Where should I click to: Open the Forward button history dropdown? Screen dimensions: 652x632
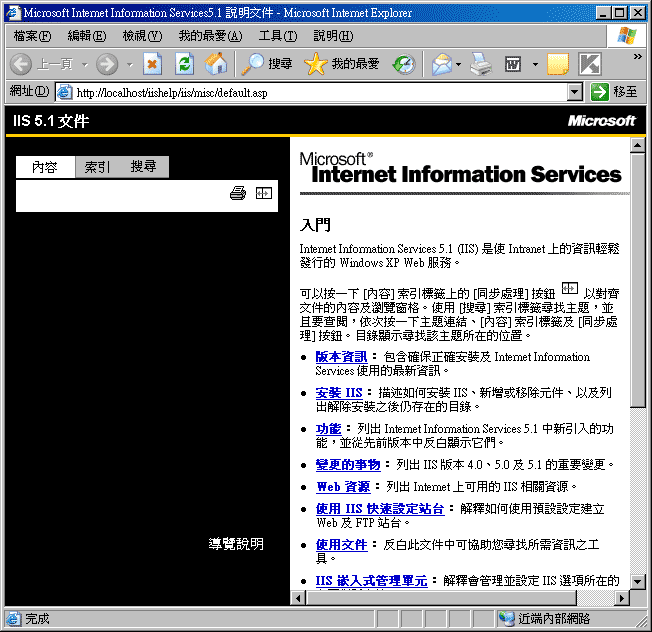click(x=130, y=65)
